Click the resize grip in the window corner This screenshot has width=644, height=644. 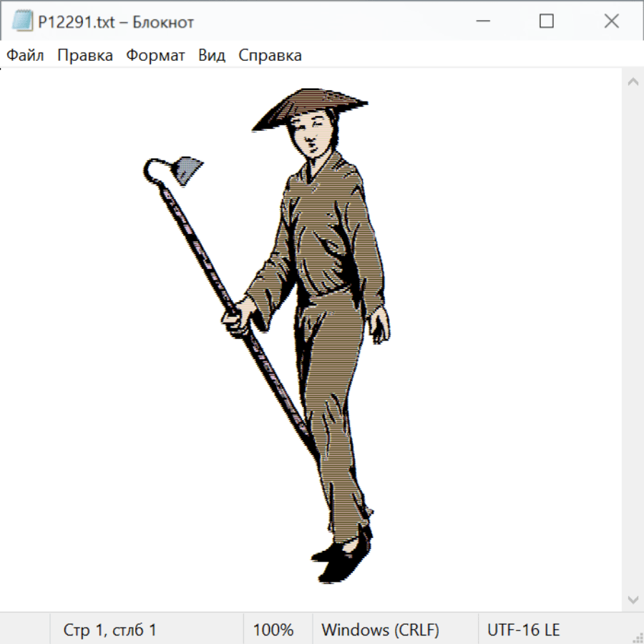[x=637, y=637]
